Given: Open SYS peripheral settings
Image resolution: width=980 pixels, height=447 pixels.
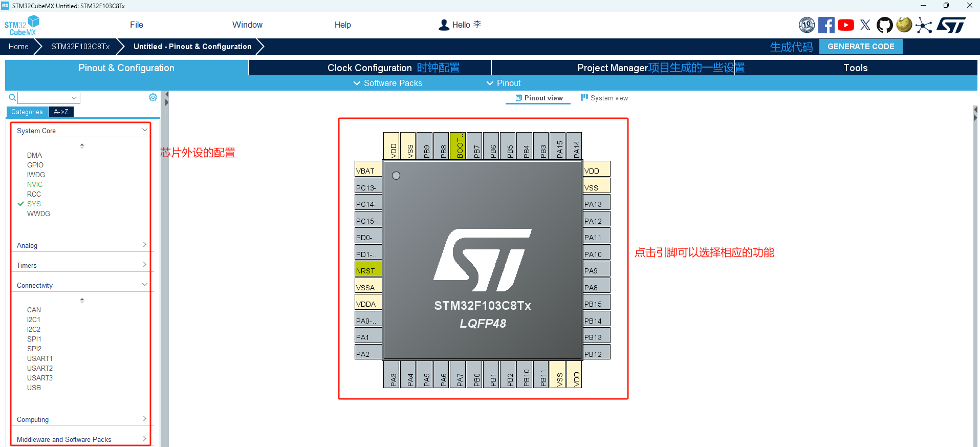Looking at the screenshot, I should coord(34,204).
